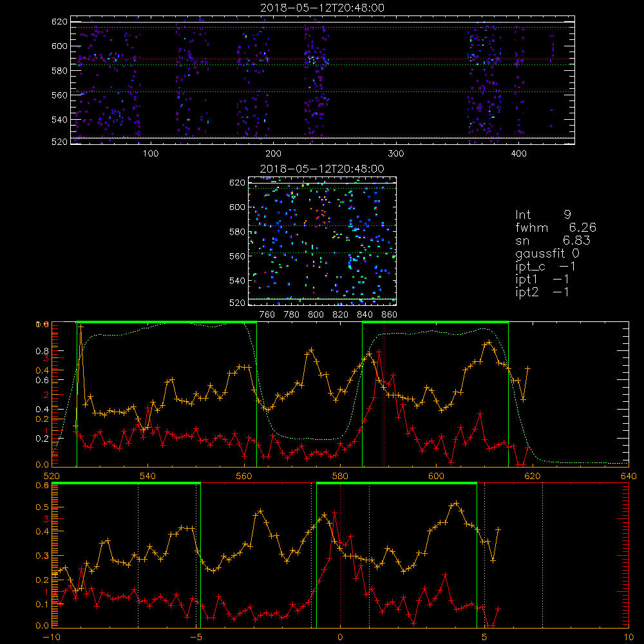Click the 'ipt_c -1' readout
Viewport: 644px width, 644px height.
coord(545,267)
